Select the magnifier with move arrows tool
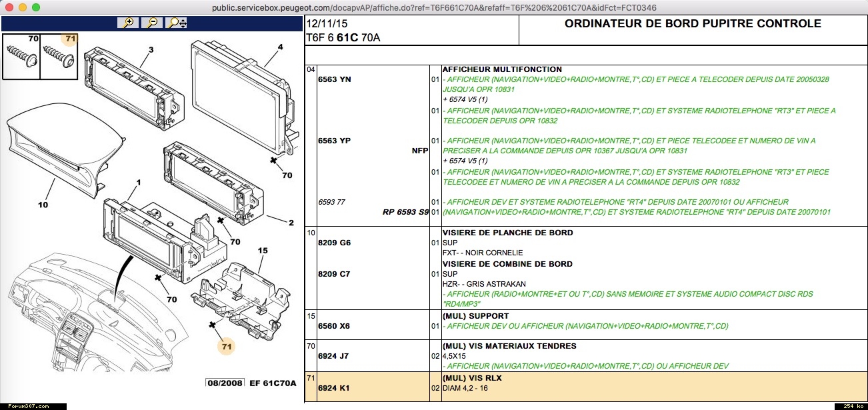 click(178, 23)
